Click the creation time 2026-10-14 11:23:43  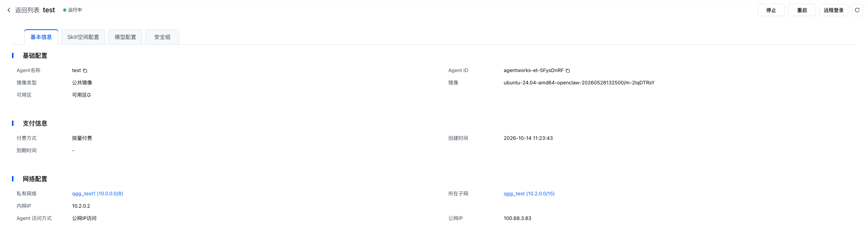pyautogui.click(x=528, y=138)
